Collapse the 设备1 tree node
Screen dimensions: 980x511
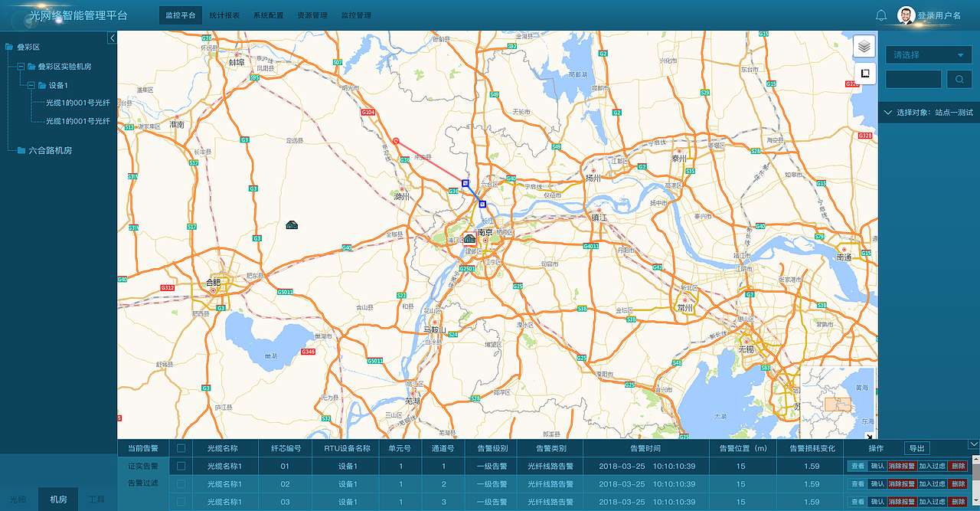[31, 85]
